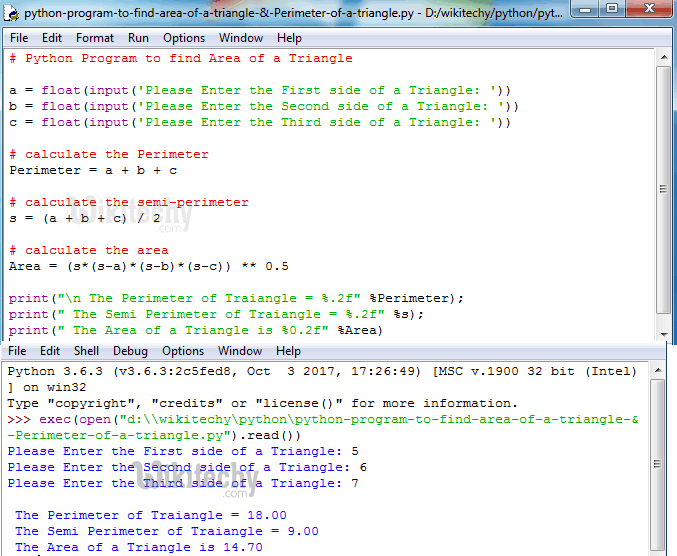This screenshot has height=556, width=677.
Task: Open the editor's Window menu
Action: 241,38
